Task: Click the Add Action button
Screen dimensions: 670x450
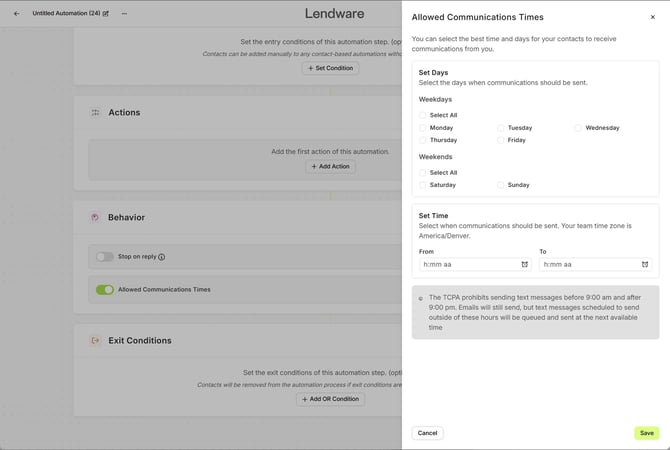Action: [x=330, y=166]
